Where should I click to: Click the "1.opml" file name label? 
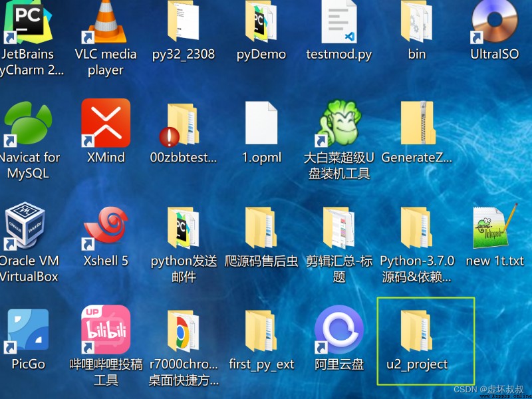coord(261,158)
